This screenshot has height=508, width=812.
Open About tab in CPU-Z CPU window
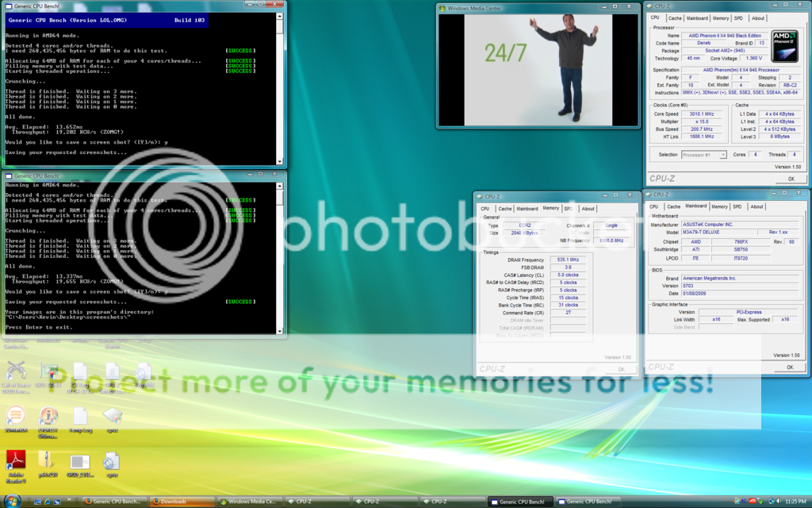pyautogui.click(x=757, y=18)
